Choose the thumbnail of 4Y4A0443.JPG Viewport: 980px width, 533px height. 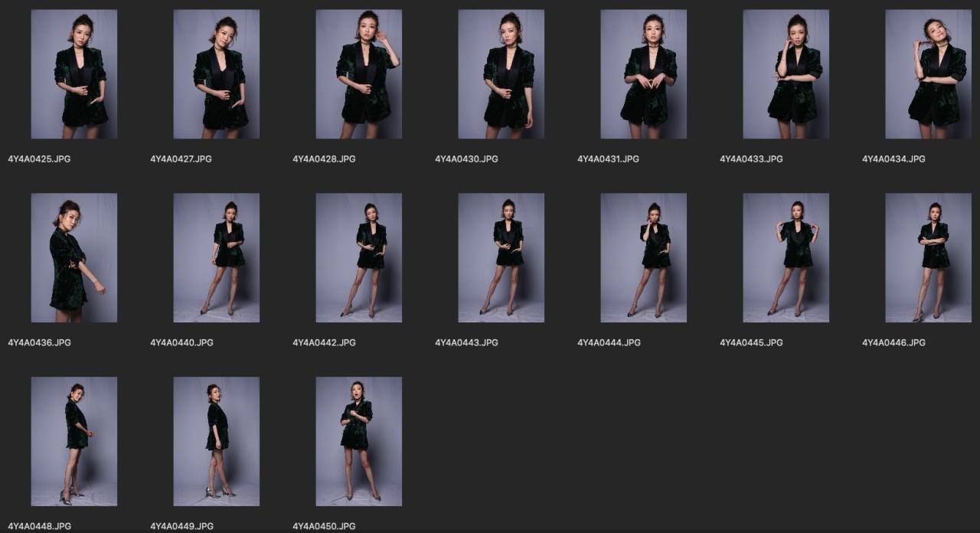pos(501,258)
